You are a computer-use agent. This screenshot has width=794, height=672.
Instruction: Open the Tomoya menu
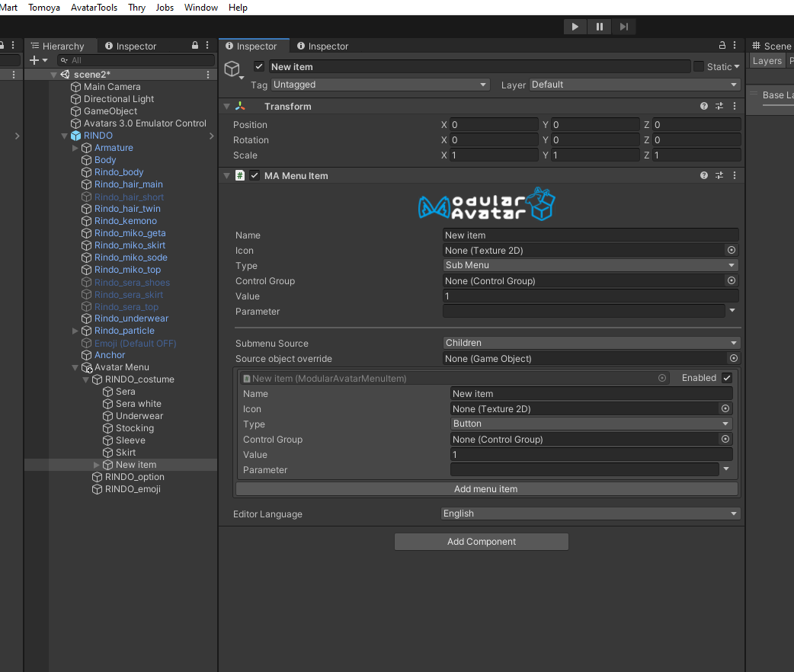44,8
